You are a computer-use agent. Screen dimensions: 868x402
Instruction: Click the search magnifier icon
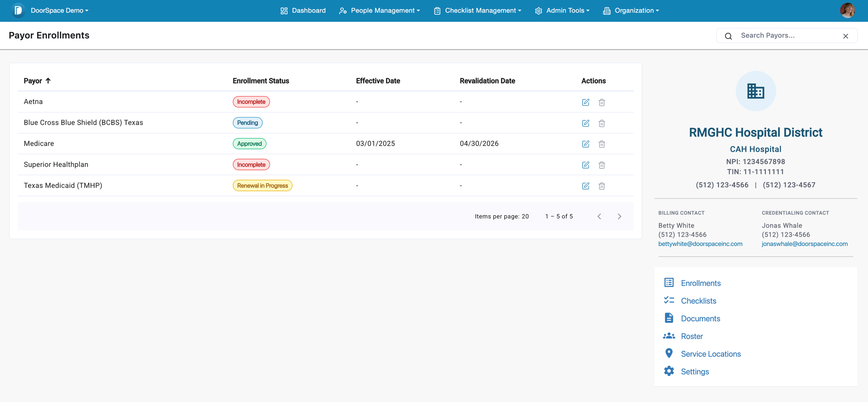(x=728, y=36)
